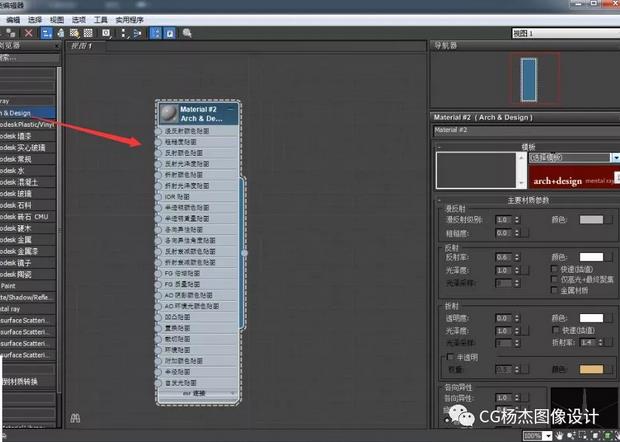Select Autodesk 水 in material browser list
The width and height of the screenshot is (620, 442).
coord(28,171)
